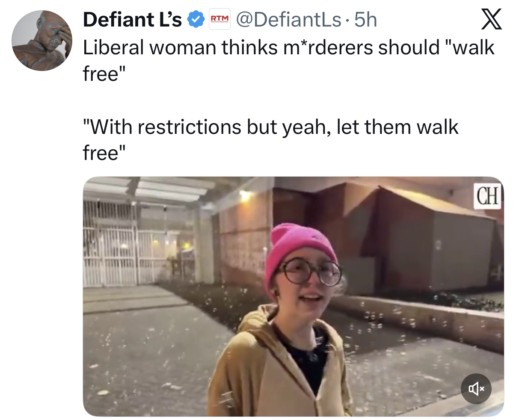This screenshot has width=516, height=420.
Task: Open the Defiant L's display name
Action: pos(132,20)
